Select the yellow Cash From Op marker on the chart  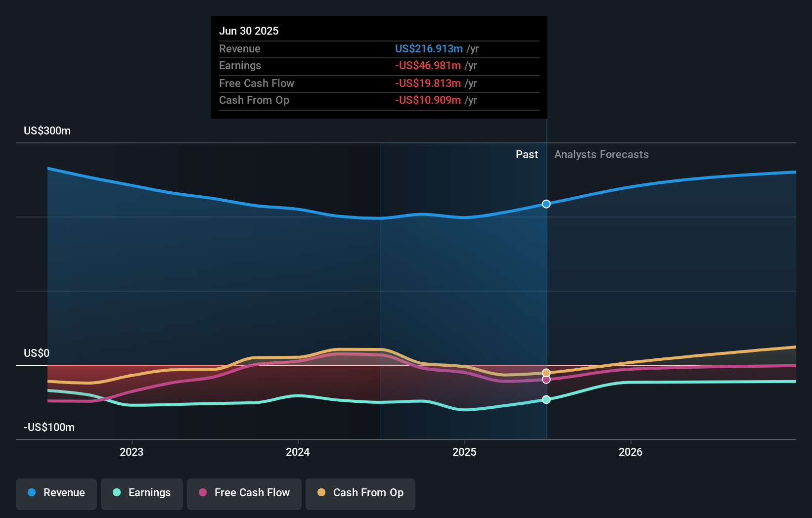[546, 373]
